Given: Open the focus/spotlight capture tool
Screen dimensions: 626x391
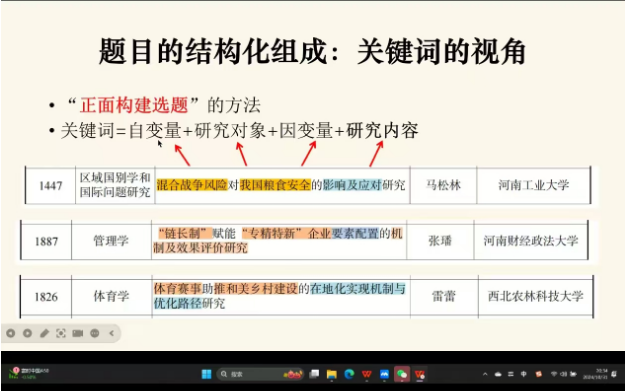Looking at the screenshot, I should click(61, 333).
